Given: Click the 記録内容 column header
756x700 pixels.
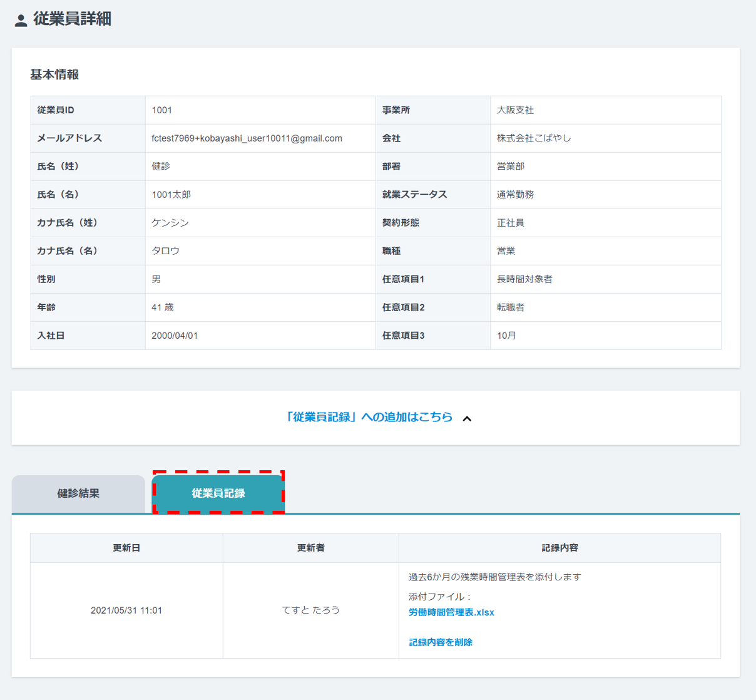Looking at the screenshot, I should [x=559, y=548].
